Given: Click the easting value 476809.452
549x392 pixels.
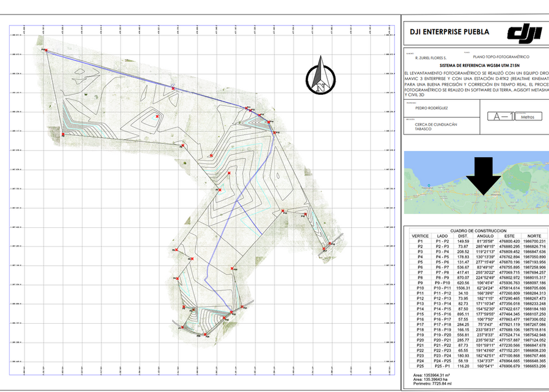Looking at the screenshot, I should [510, 252].
